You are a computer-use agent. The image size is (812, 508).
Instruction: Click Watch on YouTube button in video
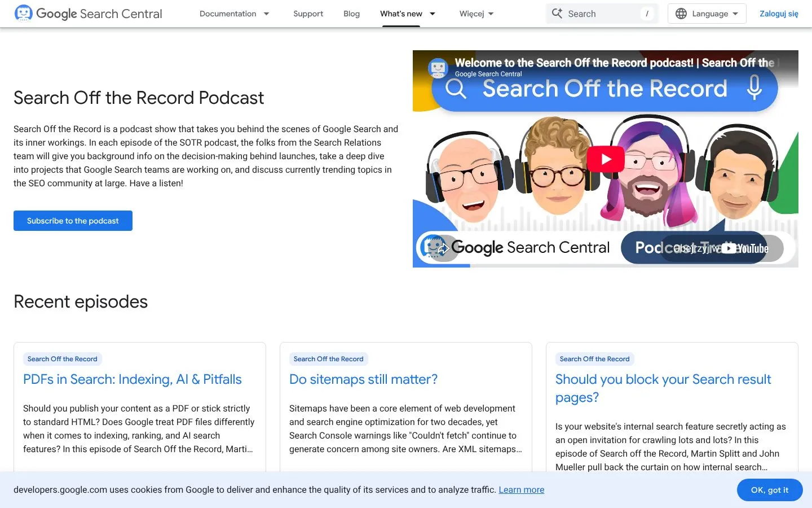click(x=722, y=248)
